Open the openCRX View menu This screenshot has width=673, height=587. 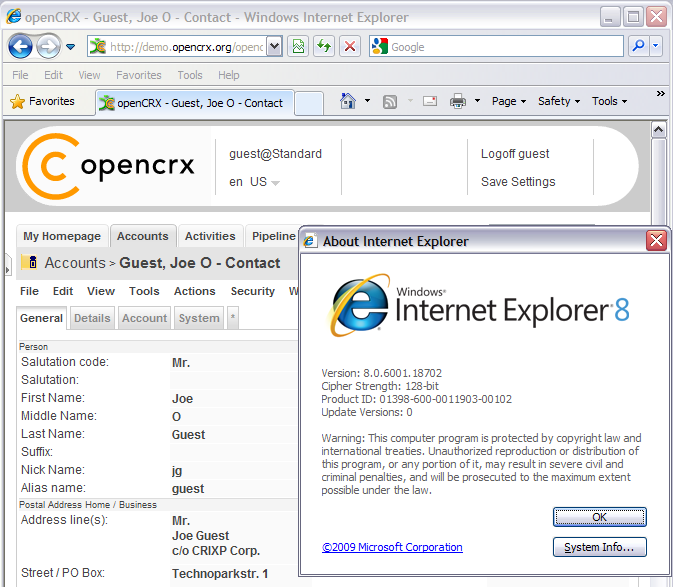point(101,291)
